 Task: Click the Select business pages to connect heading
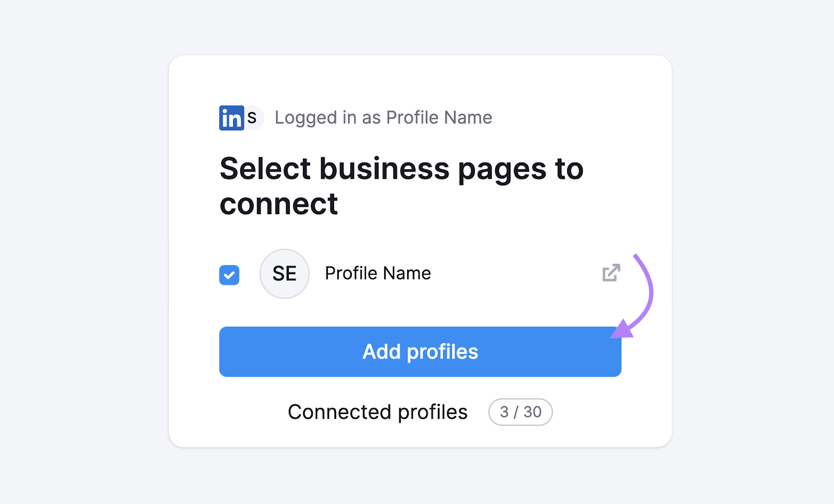click(x=401, y=185)
